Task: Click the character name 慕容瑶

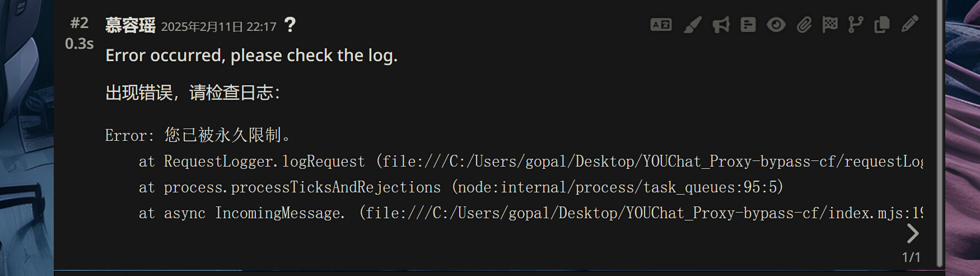Action: [130, 26]
